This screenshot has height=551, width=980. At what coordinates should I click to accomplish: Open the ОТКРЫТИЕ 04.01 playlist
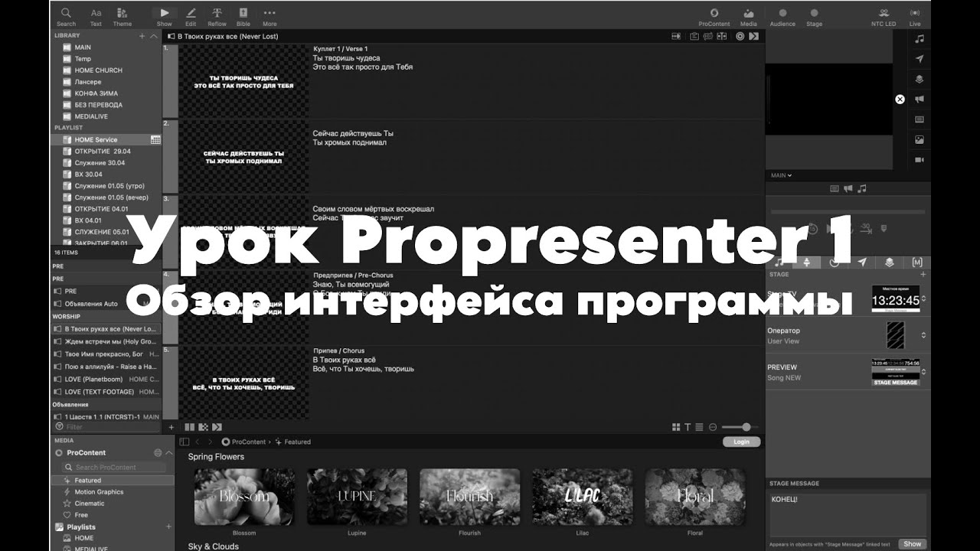[x=106, y=208]
